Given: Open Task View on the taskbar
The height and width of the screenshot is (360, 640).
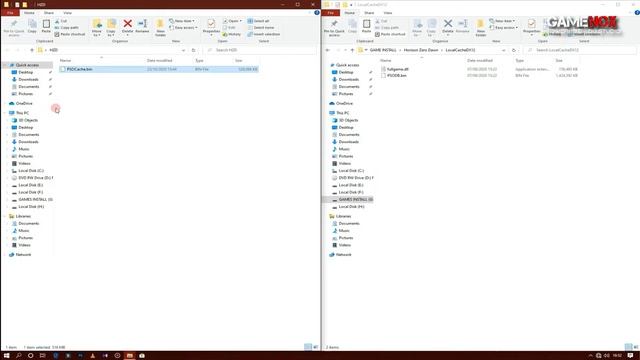Looking at the screenshot, I should (x=42, y=356).
